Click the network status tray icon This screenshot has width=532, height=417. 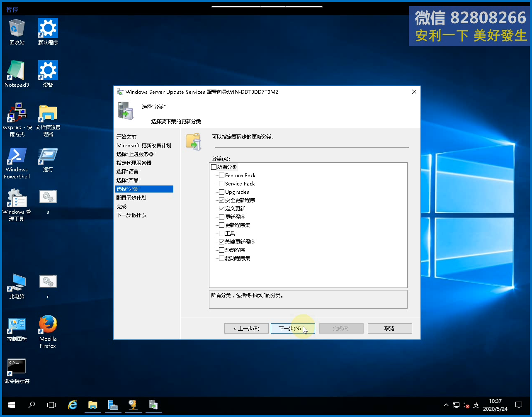[456, 405]
